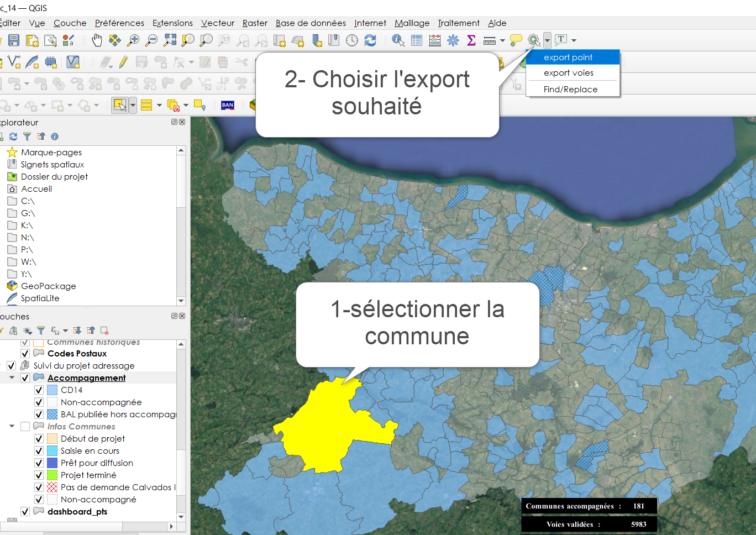
Task: Open the Measure tool dropdown arrow
Action: [x=502, y=40]
